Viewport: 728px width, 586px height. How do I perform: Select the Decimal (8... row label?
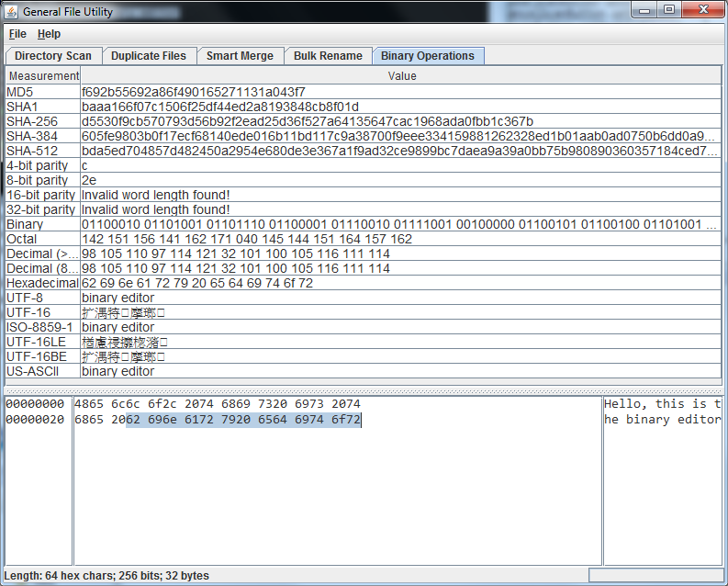pos(42,268)
